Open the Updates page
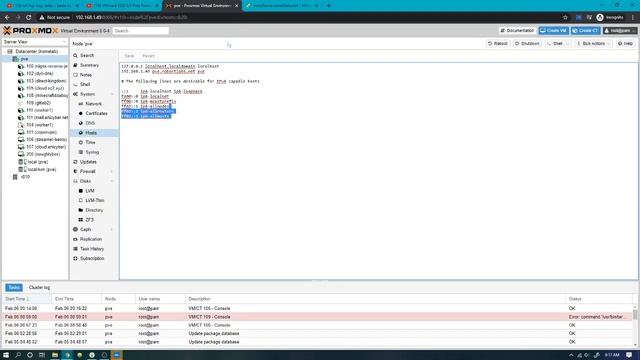Viewport: 640px width, 360px height. (x=88, y=162)
